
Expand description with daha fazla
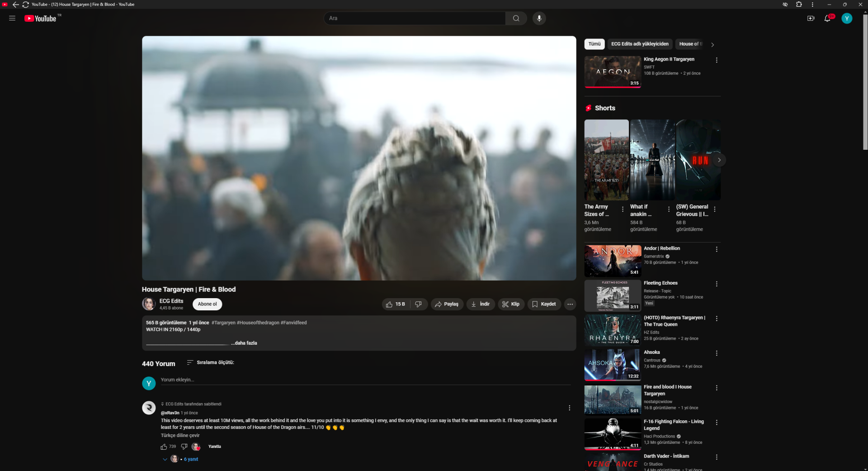[x=244, y=343]
